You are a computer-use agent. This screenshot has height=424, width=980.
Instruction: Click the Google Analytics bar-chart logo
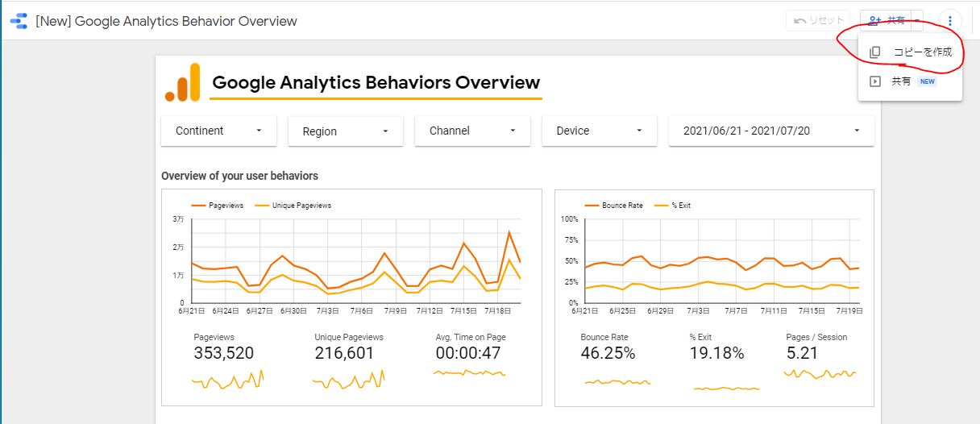point(182,83)
